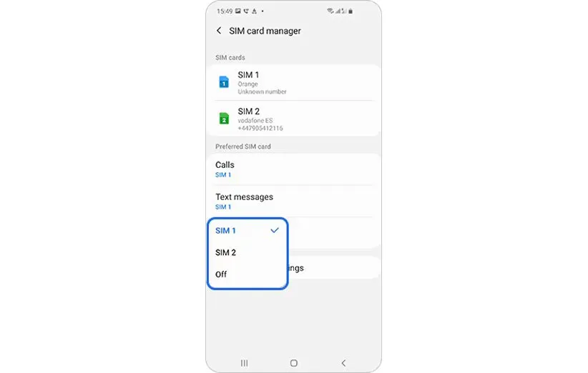The width and height of the screenshot is (588, 373).
Task: Tap the SIM 1 value under Text messages
Action: pyautogui.click(x=223, y=207)
